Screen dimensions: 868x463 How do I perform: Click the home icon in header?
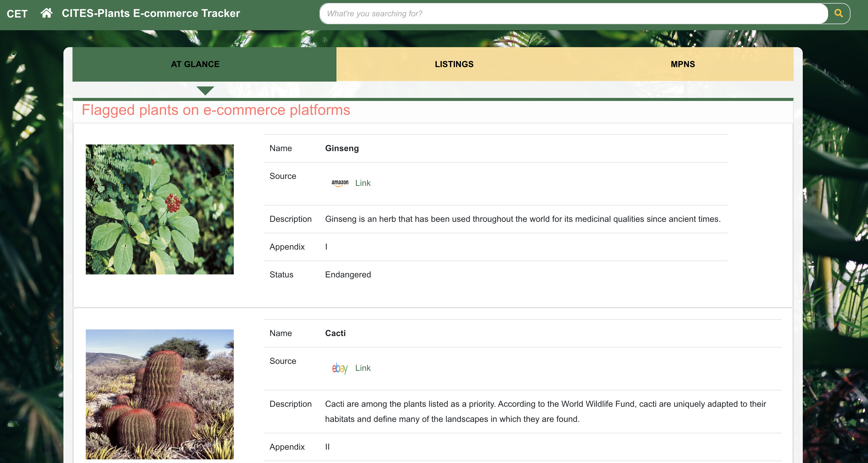click(x=47, y=13)
